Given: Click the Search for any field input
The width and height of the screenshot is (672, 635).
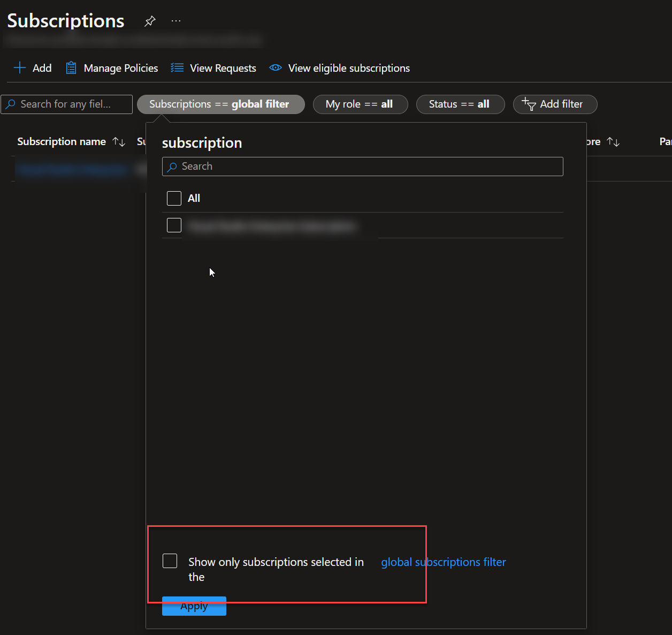Looking at the screenshot, I should [x=66, y=104].
